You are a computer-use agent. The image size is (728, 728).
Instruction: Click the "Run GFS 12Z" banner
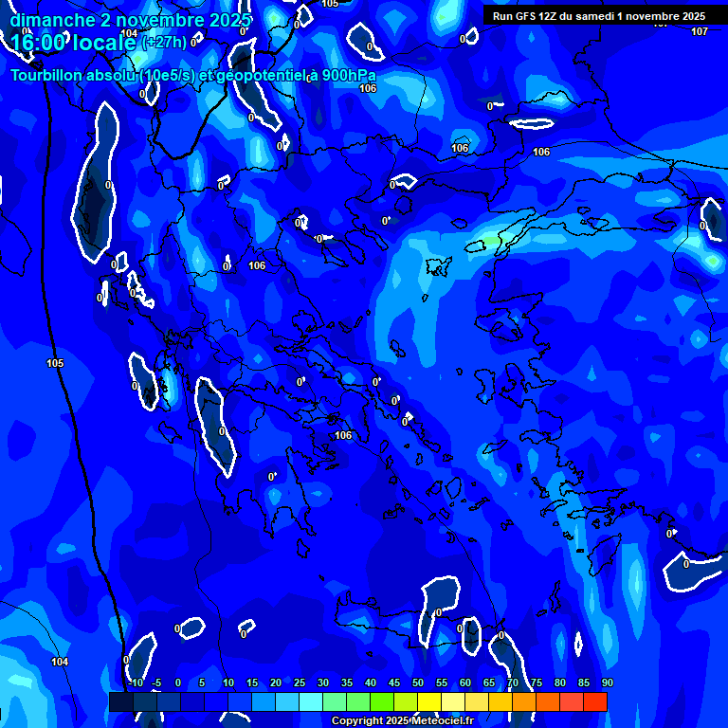click(x=598, y=15)
